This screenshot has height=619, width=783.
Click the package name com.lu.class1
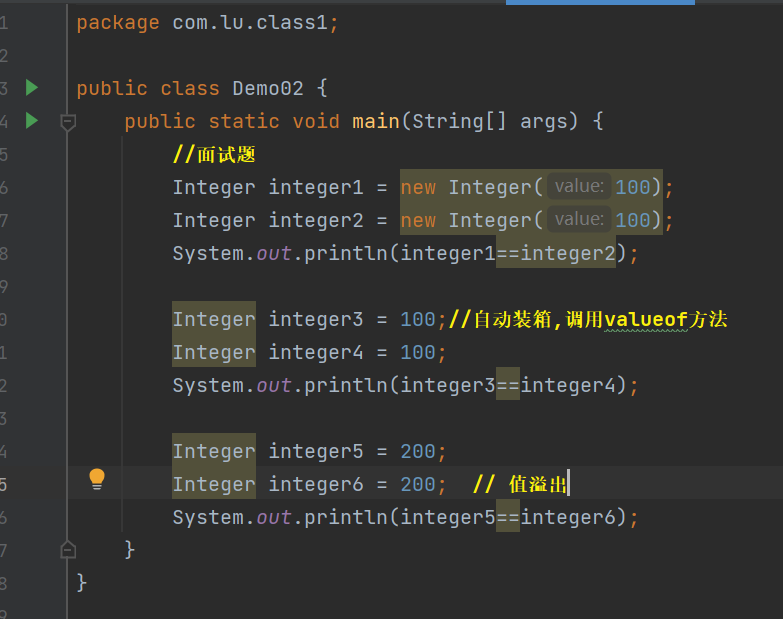pos(250,23)
